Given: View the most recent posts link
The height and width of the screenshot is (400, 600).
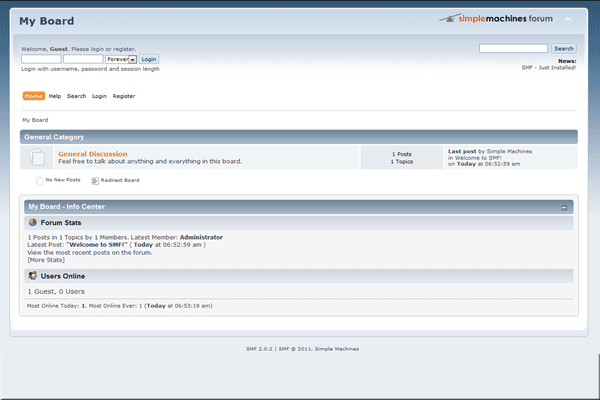Looking at the screenshot, I should click(89, 252).
